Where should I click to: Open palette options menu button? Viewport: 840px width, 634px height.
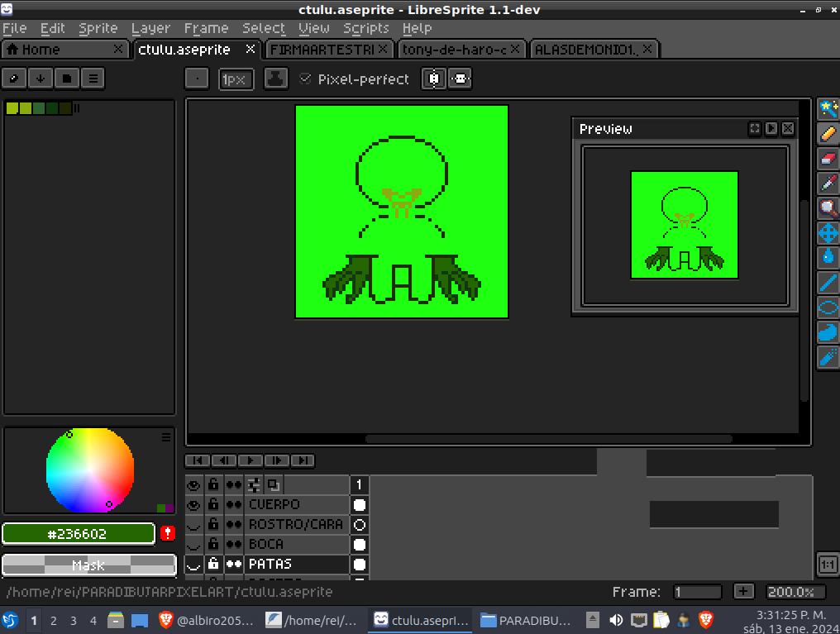93,79
